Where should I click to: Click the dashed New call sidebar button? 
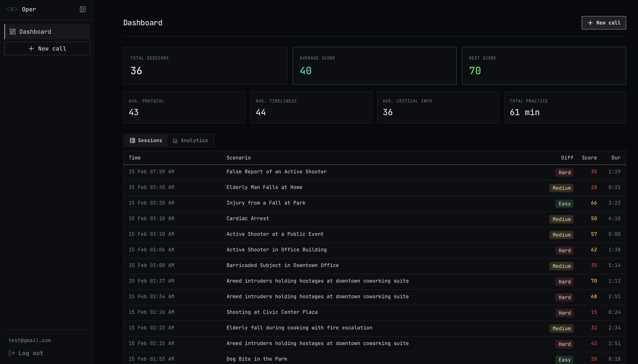(47, 49)
